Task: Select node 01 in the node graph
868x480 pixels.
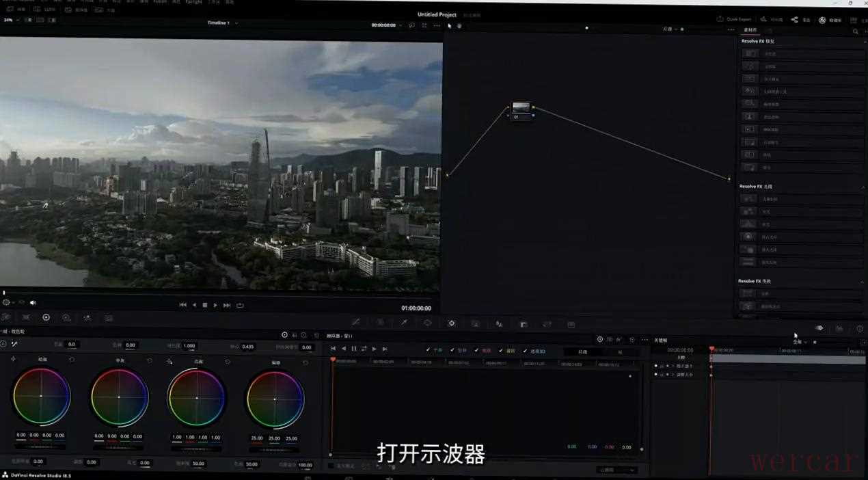Action: point(521,108)
